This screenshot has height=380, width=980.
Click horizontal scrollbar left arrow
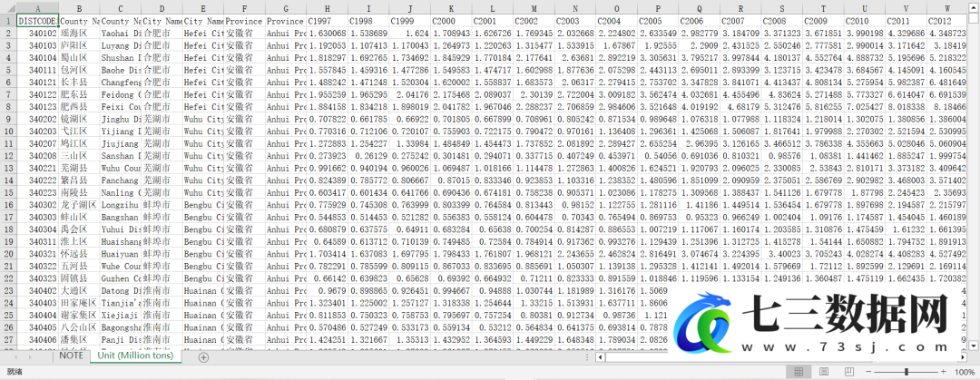click(601, 357)
